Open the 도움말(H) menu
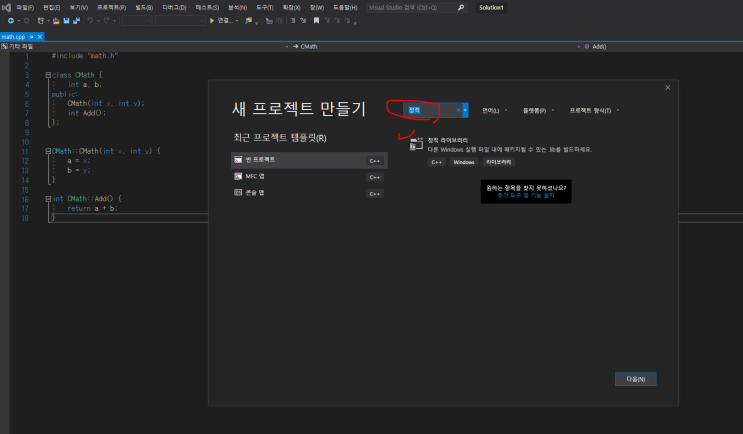Image resolution: width=743 pixels, height=434 pixels. click(345, 8)
